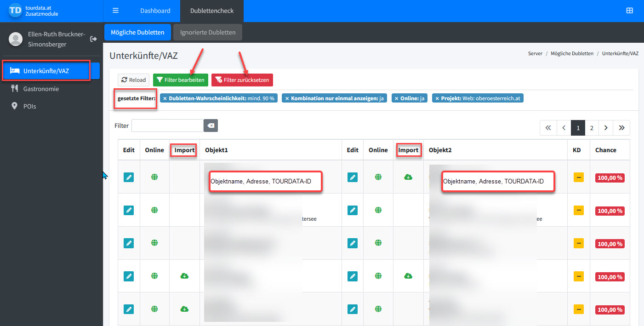This screenshot has width=644, height=326.
Task: Go to the first page with the double-left arrow
Action: point(548,128)
